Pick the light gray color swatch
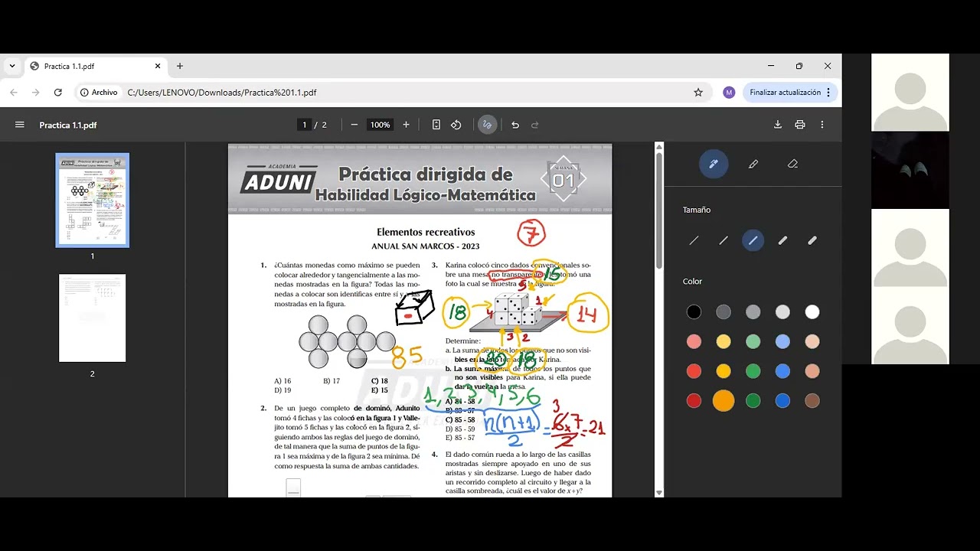The image size is (980, 551). click(782, 311)
